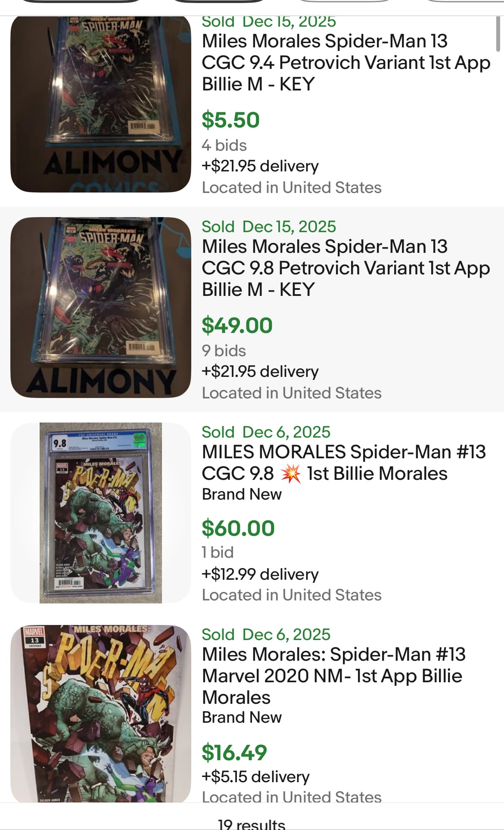Image resolution: width=504 pixels, height=830 pixels.
Task: Click the explosion emoji in the listing title
Action: [x=291, y=474]
